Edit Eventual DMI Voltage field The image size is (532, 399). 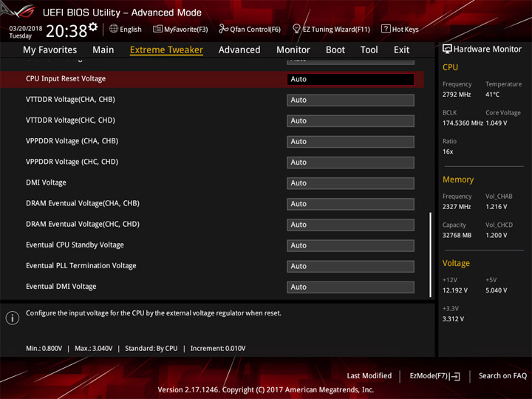[x=350, y=287]
